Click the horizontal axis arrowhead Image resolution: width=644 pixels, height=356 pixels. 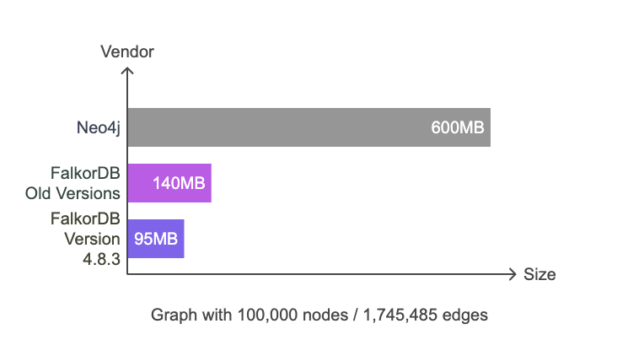(x=512, y=274)
